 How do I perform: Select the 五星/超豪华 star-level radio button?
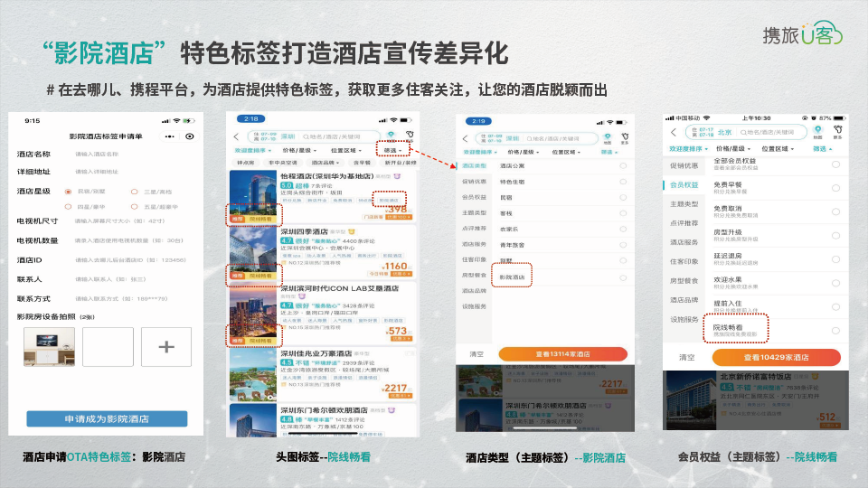click(134, 206)
